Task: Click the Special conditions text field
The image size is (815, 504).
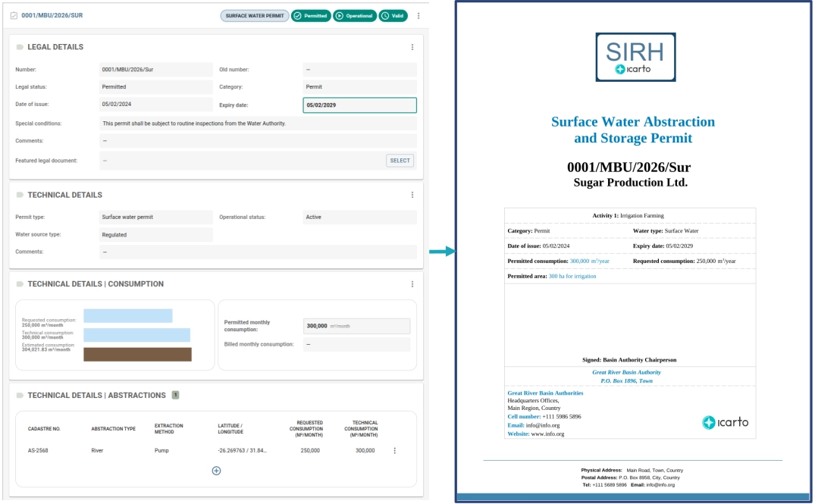Action: [x=258, y=124]
